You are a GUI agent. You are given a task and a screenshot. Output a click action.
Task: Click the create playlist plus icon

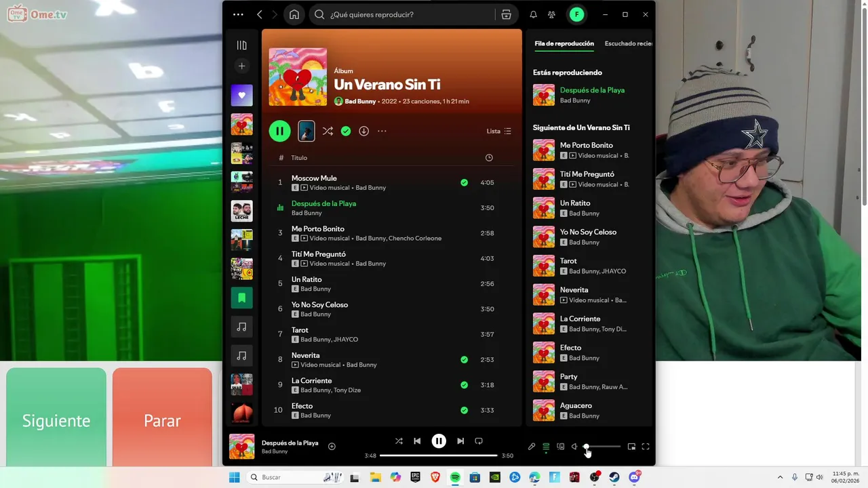(x=241, y=66)
